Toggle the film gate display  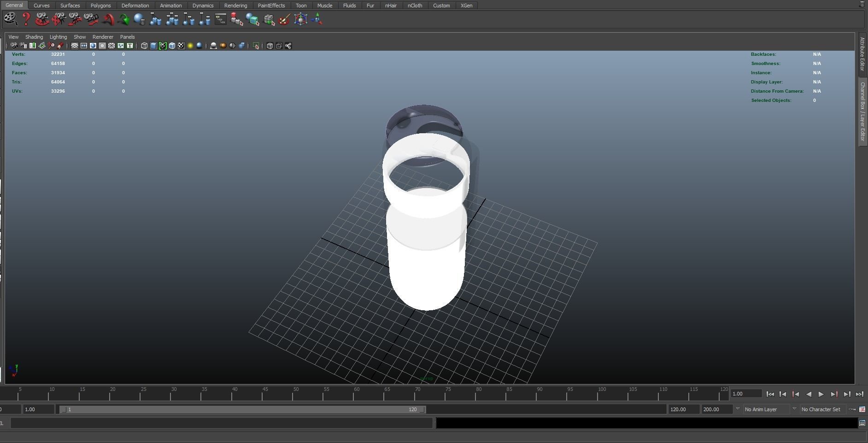coord(83,46)
